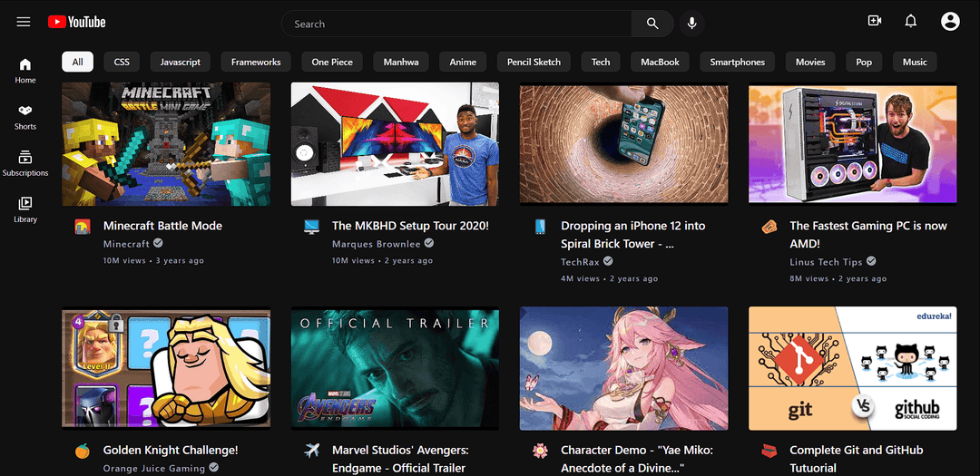Click 'The Fastest Gaming PC' video title

pyautogui.click(x=868, y=235)
